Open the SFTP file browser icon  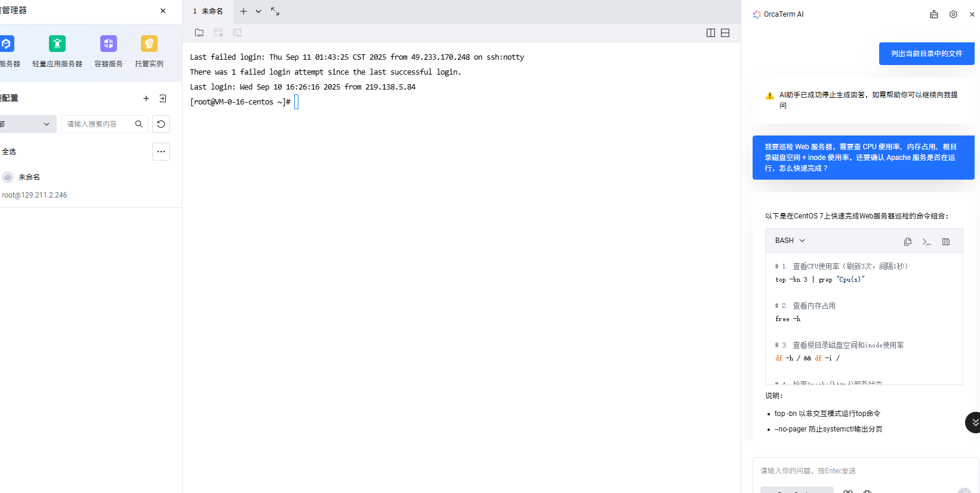(x=199, y=33)
